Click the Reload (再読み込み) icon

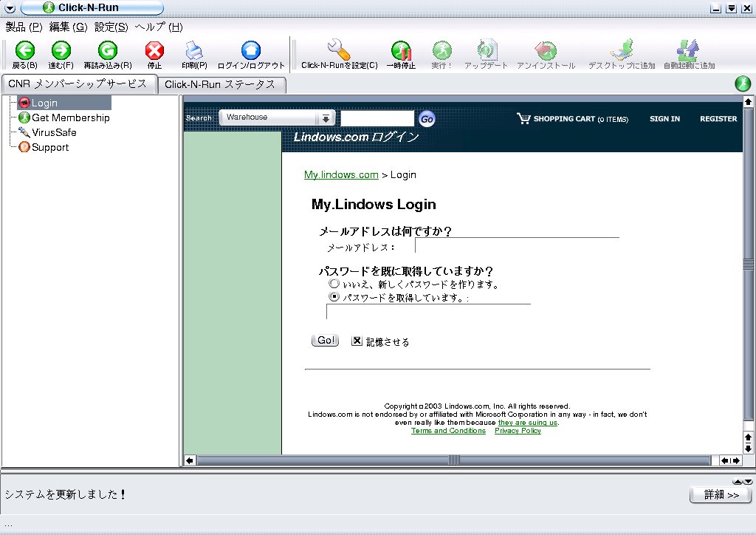tap(108, 50)
